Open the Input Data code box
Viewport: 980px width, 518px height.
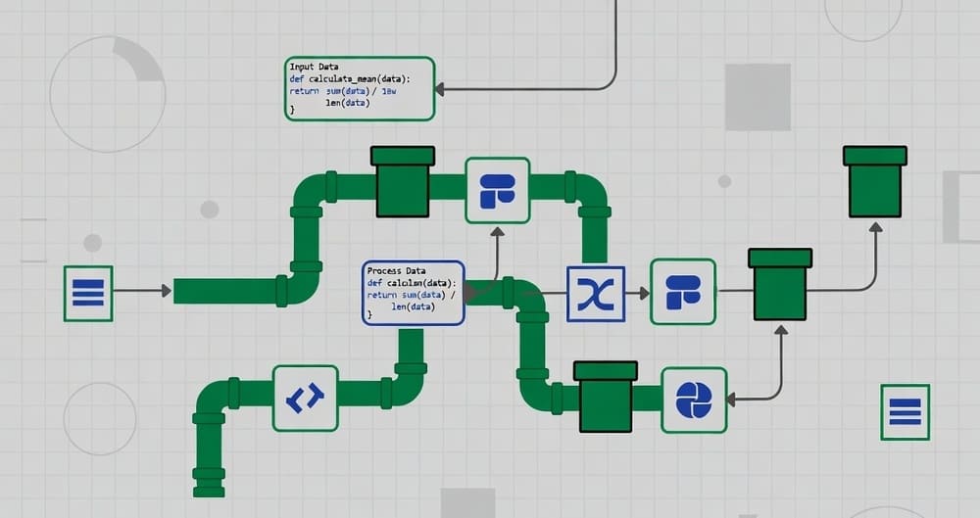pos(359,88)
